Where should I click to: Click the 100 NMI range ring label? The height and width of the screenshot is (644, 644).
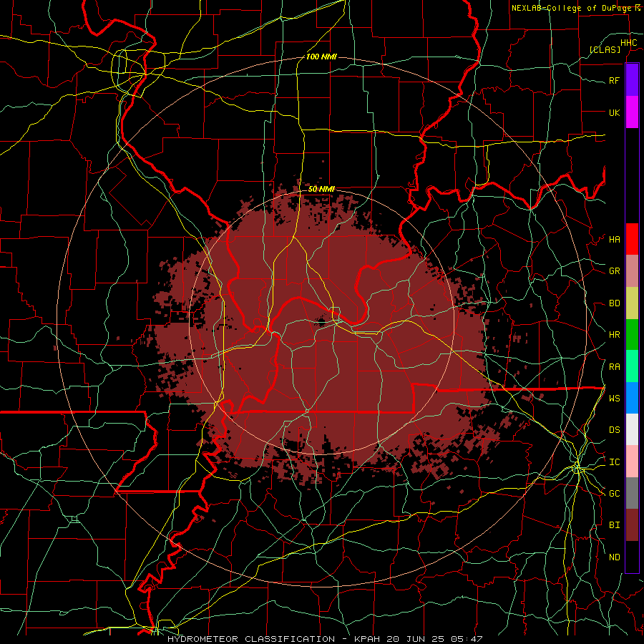click(x=321, y=57)
